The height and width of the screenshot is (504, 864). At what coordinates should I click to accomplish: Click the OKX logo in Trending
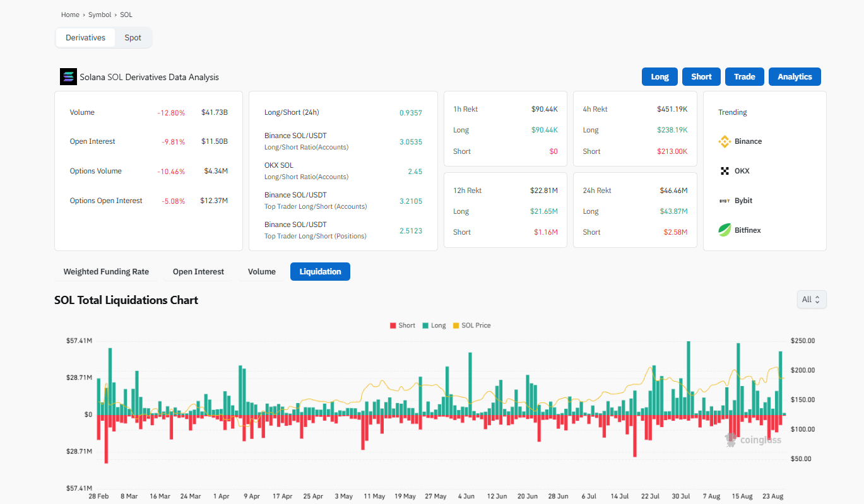point(725,171)
